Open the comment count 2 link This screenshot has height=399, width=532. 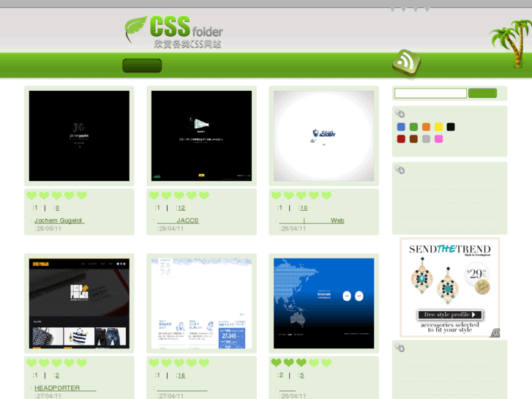(x=57, y=376)
